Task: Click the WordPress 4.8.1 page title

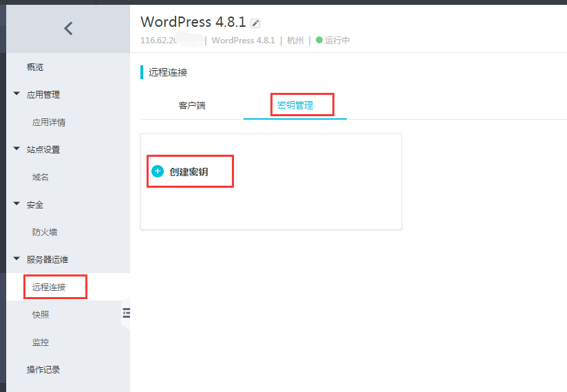Action: [x=193, y=23]
